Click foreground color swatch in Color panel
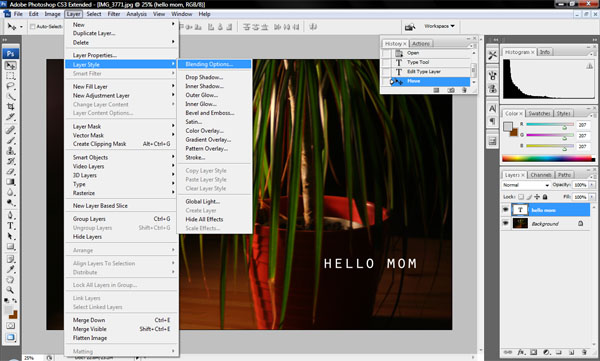Image resolution: width=600 pixels, height=361 pixels. [508, 127]
